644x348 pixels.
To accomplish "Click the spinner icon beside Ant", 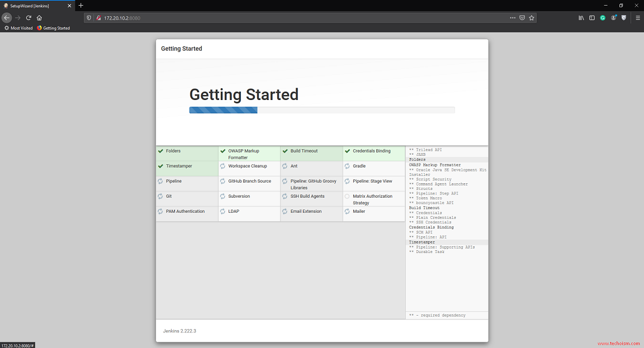I will [285, 166].
